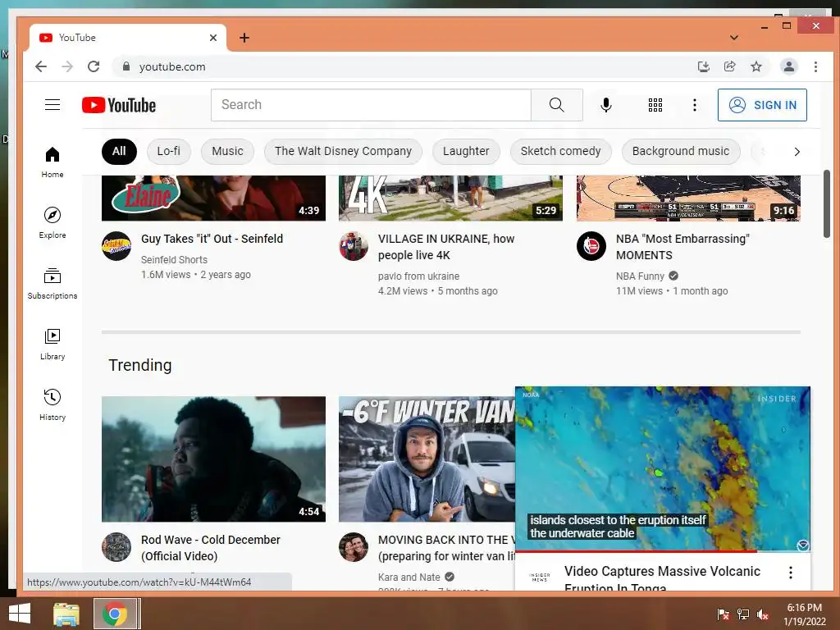Open NBA Funny channel name link
The image size is (840, 630).
[x=640, y=276]
